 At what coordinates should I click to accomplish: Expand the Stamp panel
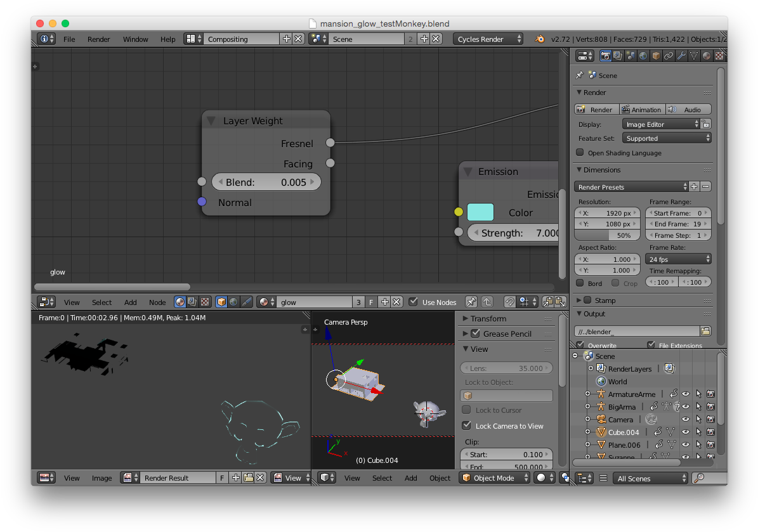tap(579, 301)
